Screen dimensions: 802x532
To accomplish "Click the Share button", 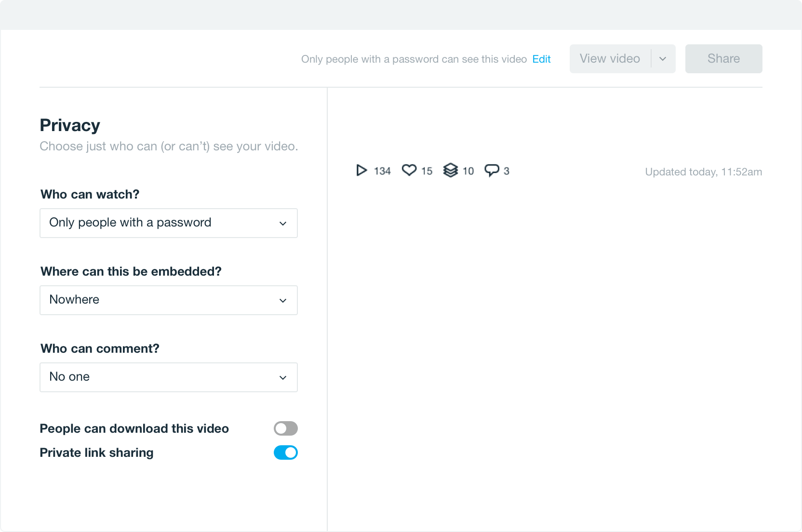I will tap(723, 59).
